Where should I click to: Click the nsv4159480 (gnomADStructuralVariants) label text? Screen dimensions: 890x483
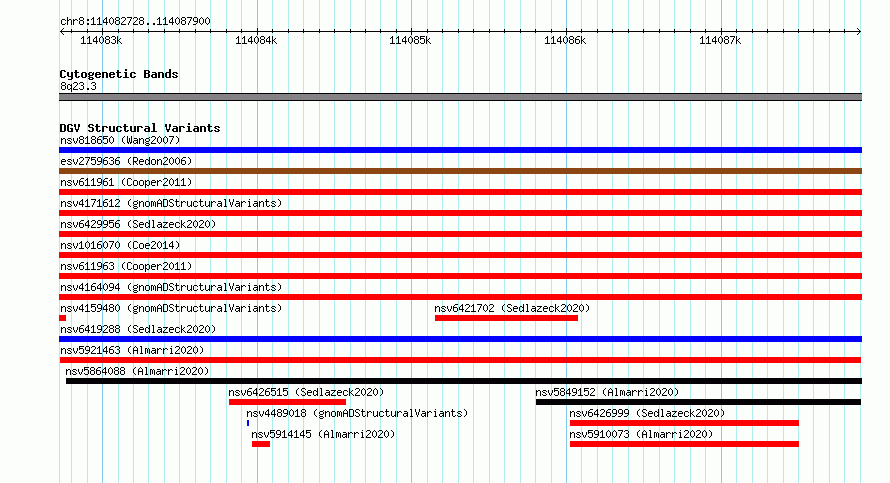click(171, 308)
